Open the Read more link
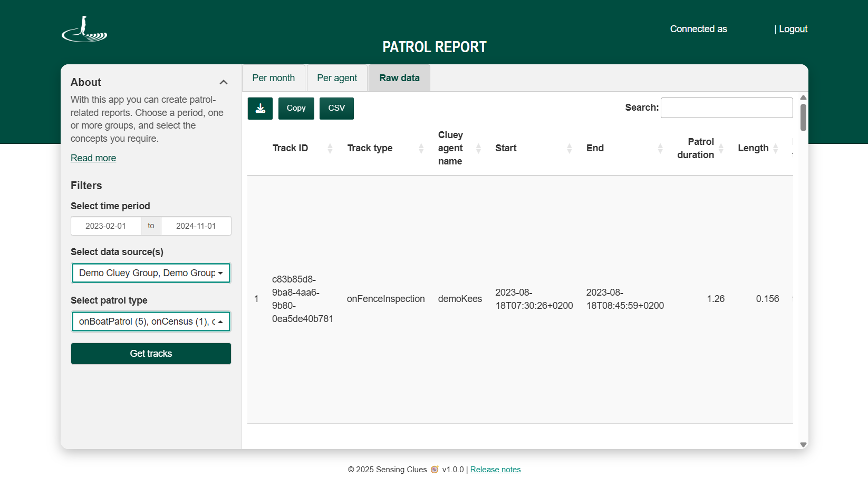The image size is (868, 478). click(93, 158)
